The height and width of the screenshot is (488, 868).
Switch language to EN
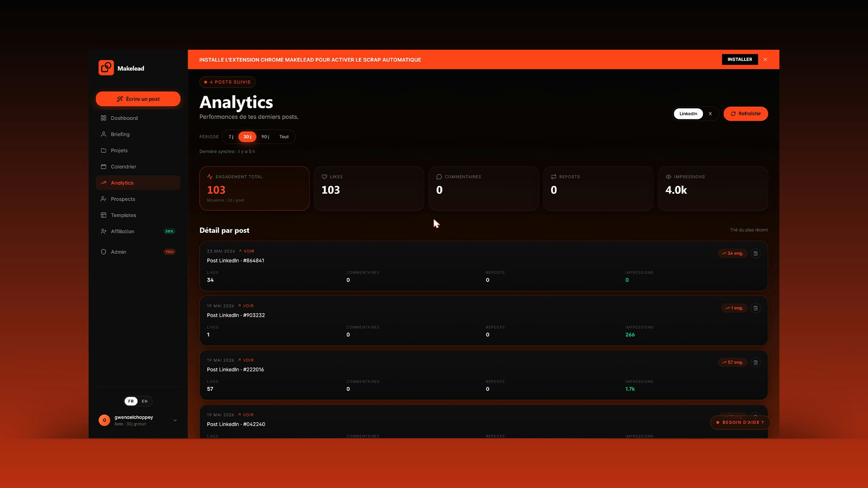(145, 401)
